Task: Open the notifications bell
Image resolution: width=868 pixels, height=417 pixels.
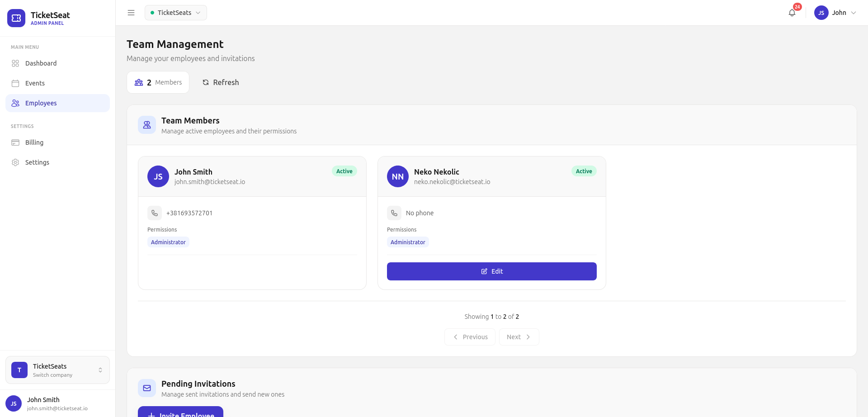Action: click(792, 13)
